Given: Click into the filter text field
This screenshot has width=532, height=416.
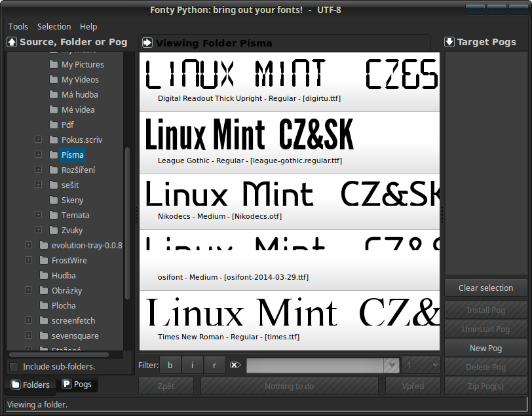Looking at the screenshot, I should click(315, 365).
